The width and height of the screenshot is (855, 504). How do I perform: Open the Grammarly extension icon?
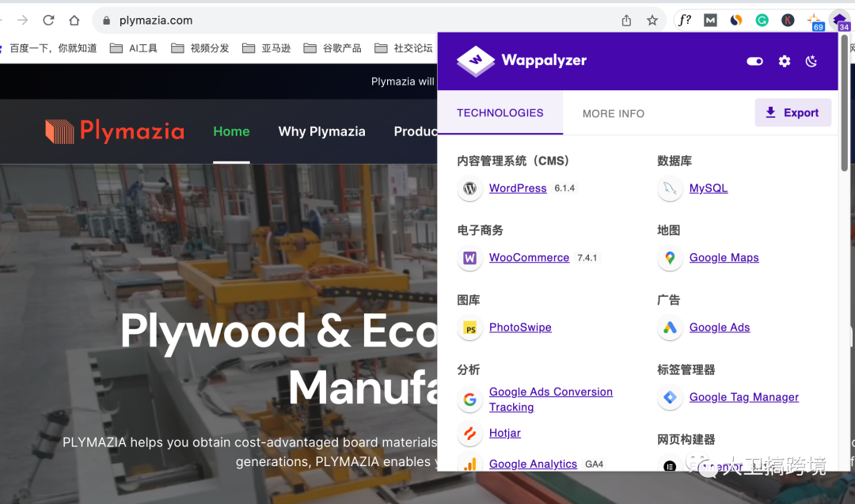pos(762,20)
